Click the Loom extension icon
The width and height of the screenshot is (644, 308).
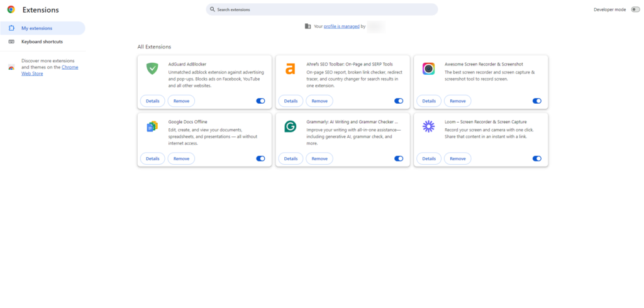tap(428, 126)
